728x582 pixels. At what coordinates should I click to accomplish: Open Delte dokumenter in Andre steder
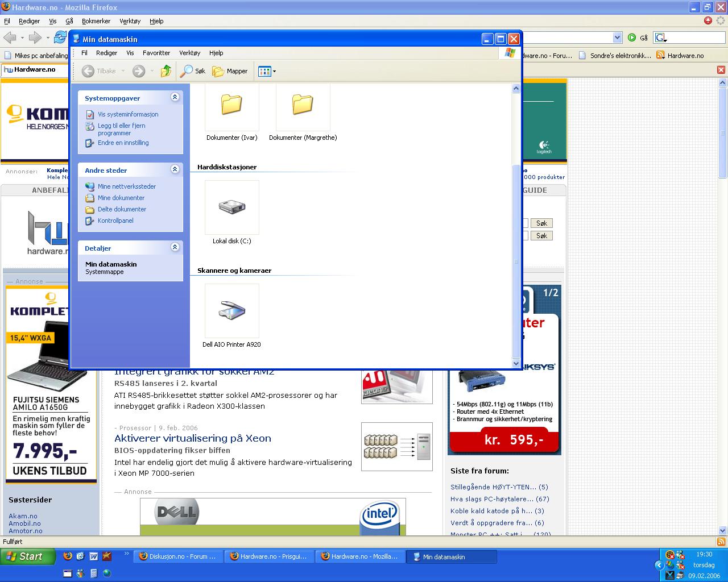point(122,209)
